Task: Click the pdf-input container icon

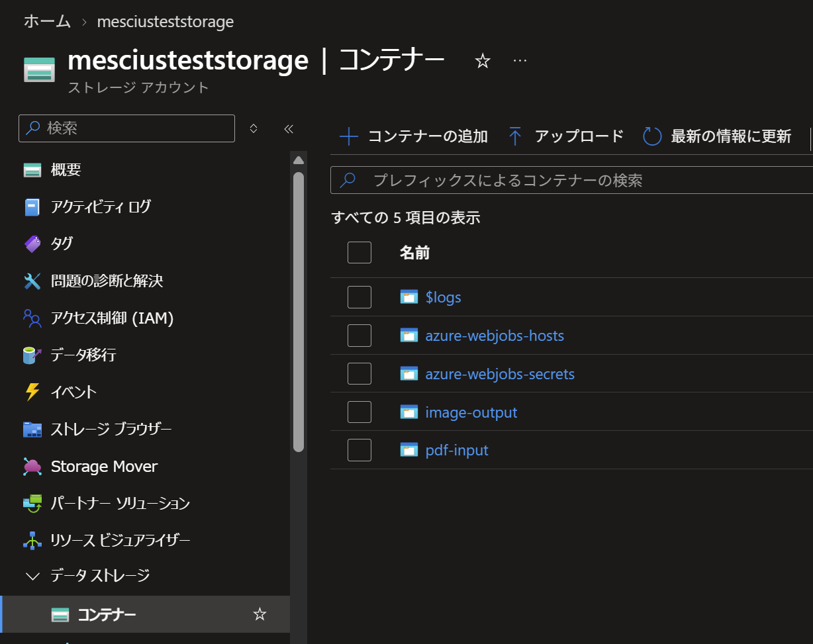Action: [409, 450]
